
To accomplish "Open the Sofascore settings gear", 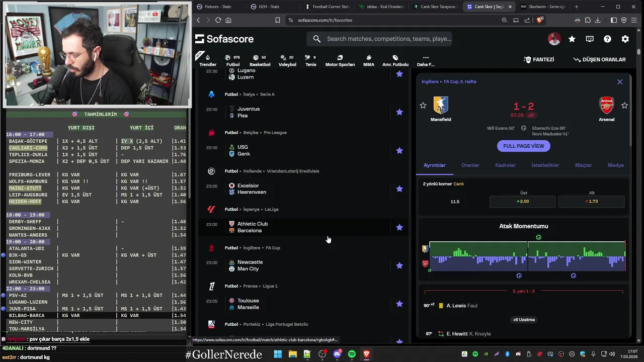I will (625, 39).
